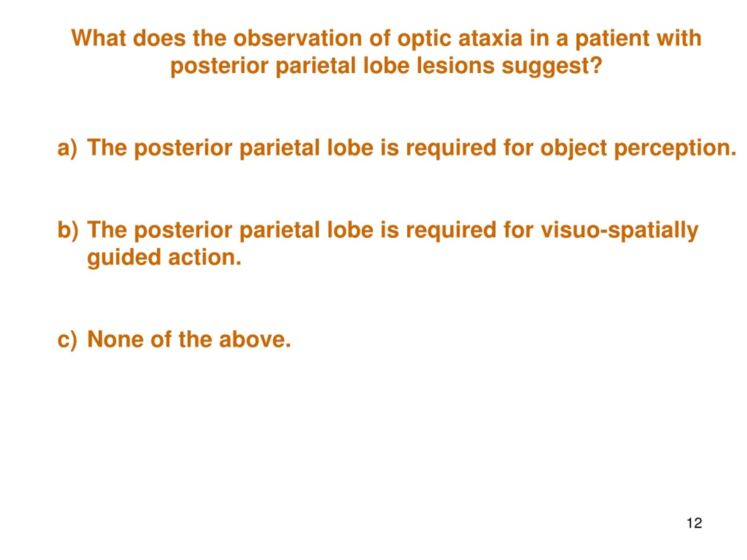Click the word "observation" in the heading
Screen dimensions: 747x560
298,38
